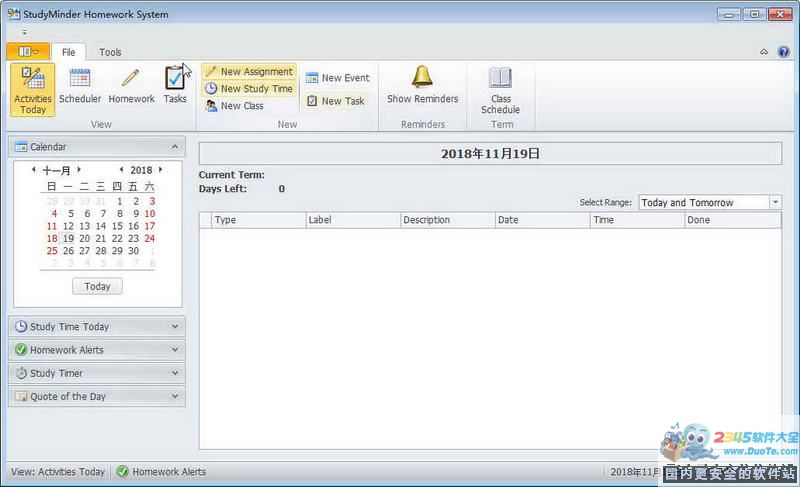The width and height of the screenshot is (800, 487).
Task: Expand the Homework Alerts panel
Action: (175, 350)
